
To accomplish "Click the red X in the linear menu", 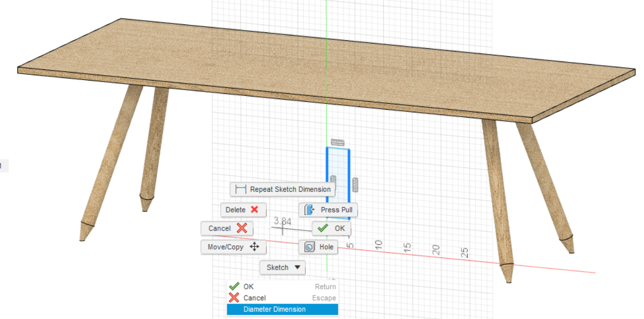I will [234, 298].
